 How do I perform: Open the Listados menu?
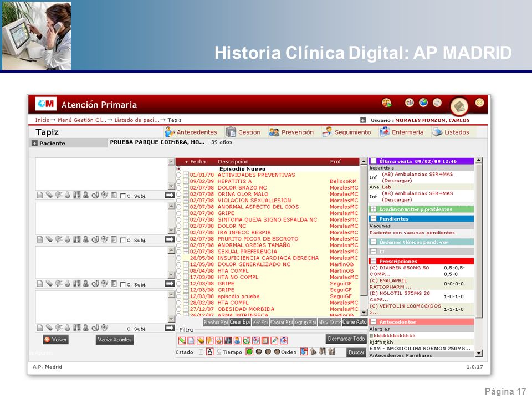pos(451,132)
